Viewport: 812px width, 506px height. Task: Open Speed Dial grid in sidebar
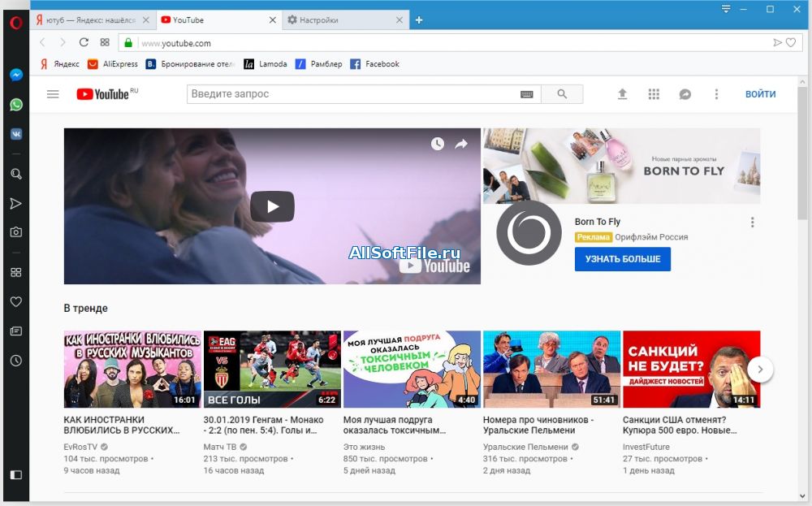pyautogui.click(x=16, y=272)
